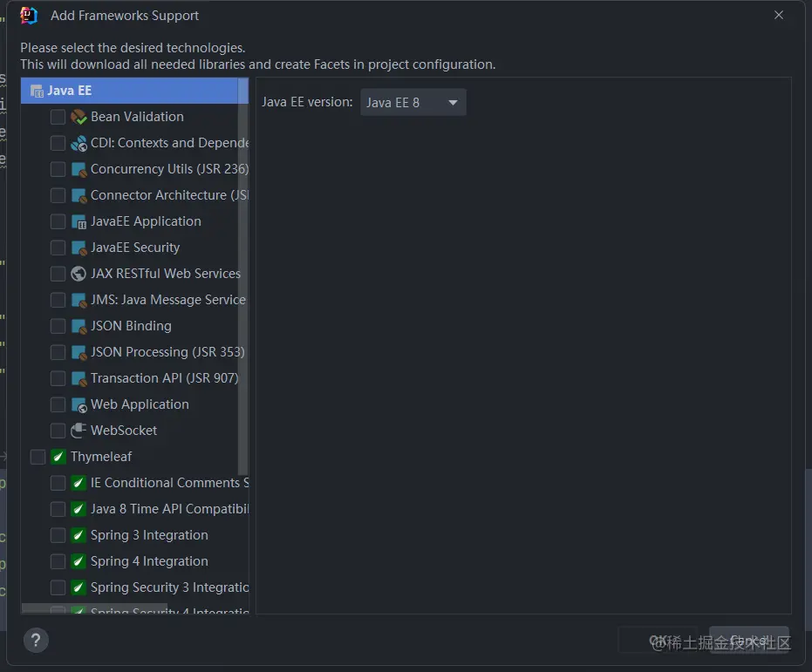Screen dimensions: 812x672
Task: Select the Spring 4 Integration row label
Action: click(149, 561)
